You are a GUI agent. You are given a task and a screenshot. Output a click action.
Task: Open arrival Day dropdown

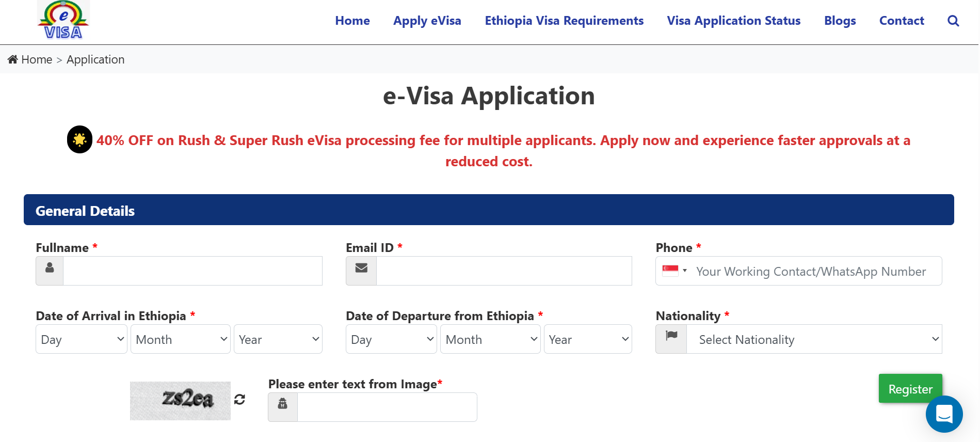[x=82, y=339]
